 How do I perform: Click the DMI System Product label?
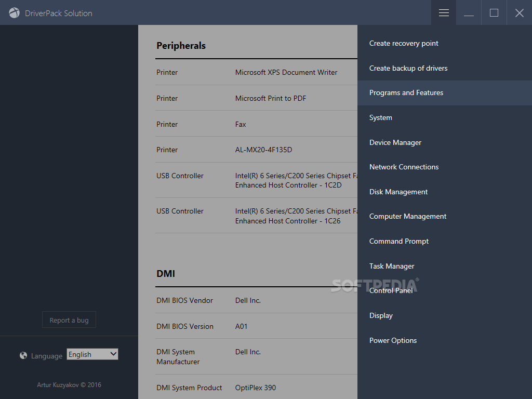[x=189, y=388]
